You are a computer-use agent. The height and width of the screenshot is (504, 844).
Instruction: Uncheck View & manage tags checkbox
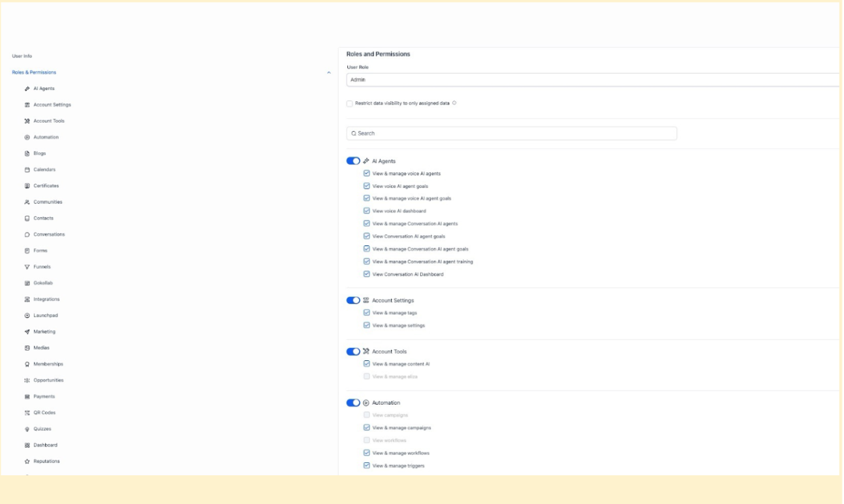pos(367,313)
